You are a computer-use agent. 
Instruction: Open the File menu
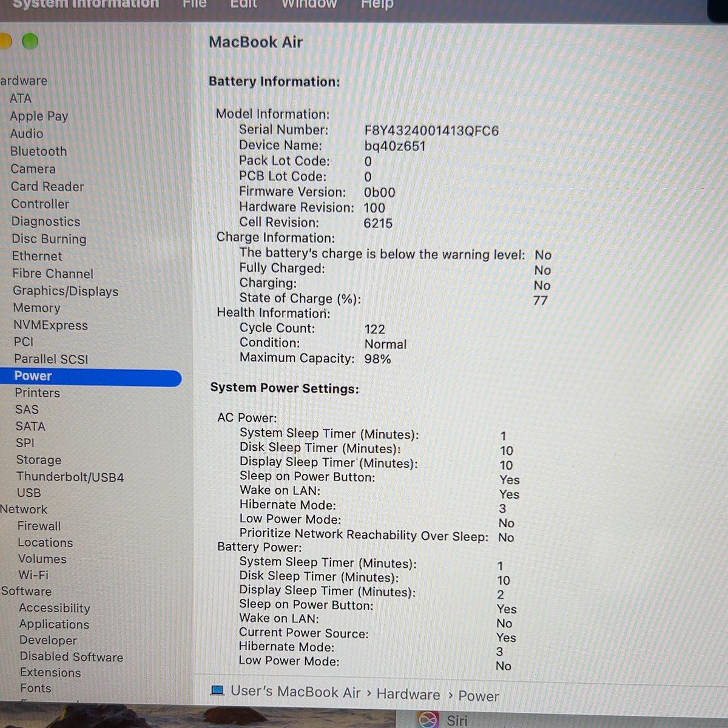[x=195, y=4]
